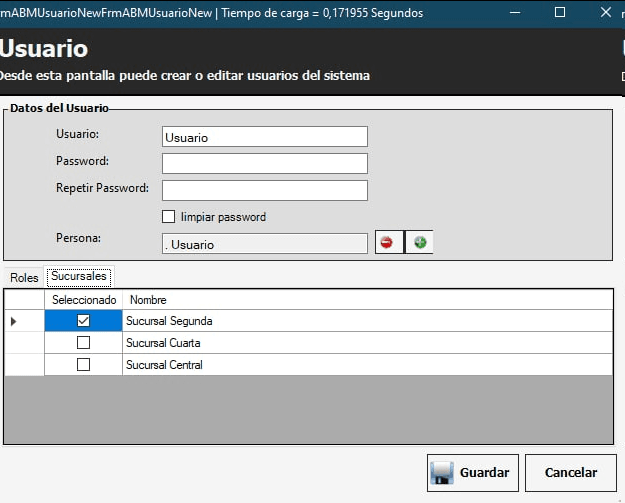Click the Seleccionado column header
625x503 pixels.
point(84,300)
